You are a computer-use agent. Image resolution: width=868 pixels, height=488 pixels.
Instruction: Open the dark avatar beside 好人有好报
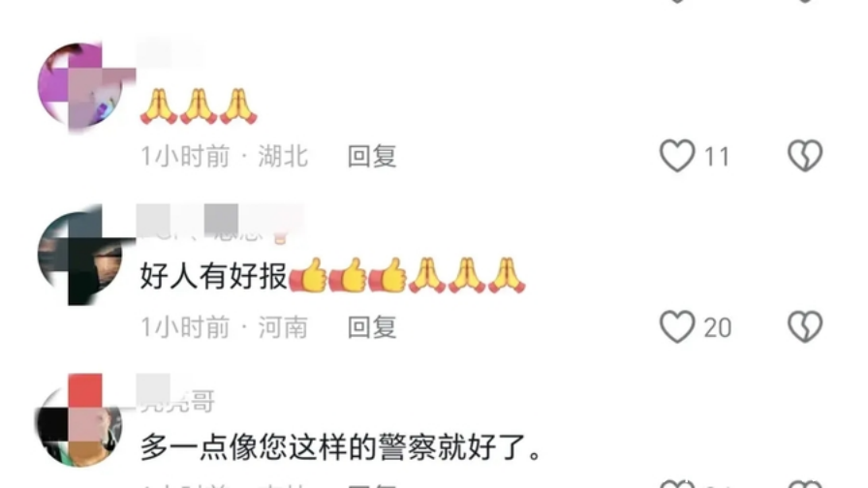click(x=80, y=255)
